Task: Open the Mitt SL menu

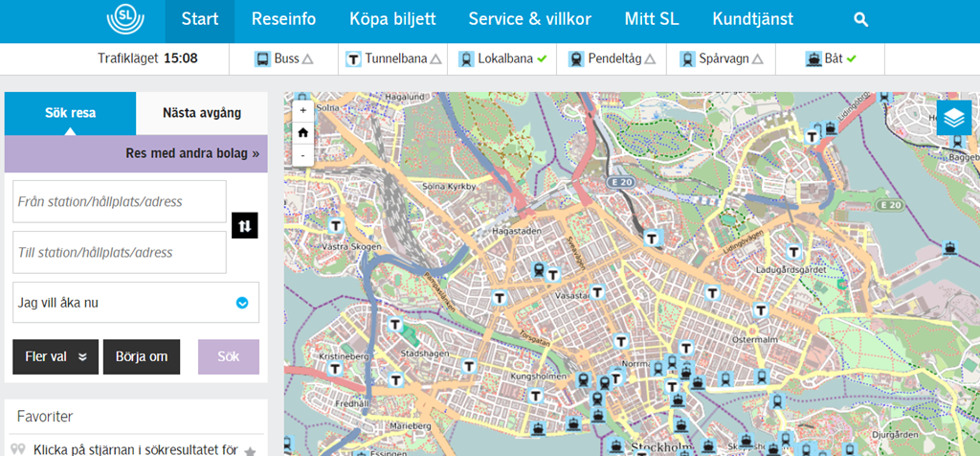Action: [652, 19]
